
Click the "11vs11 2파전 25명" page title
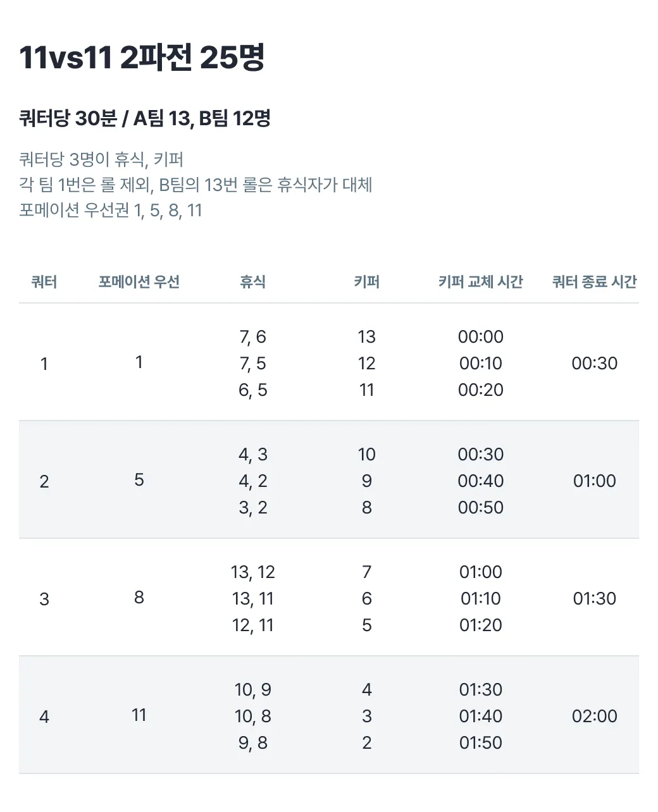[142, 58]
